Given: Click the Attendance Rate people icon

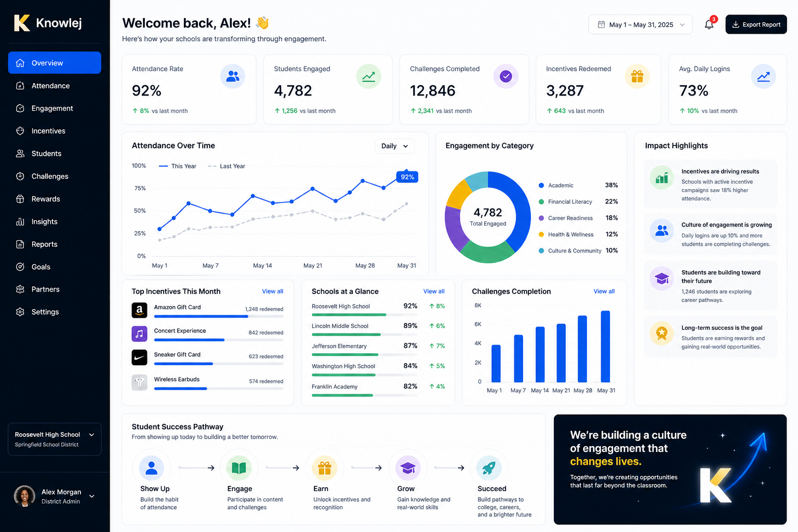Looking at the screenshot, I should [x=233, y=76].
